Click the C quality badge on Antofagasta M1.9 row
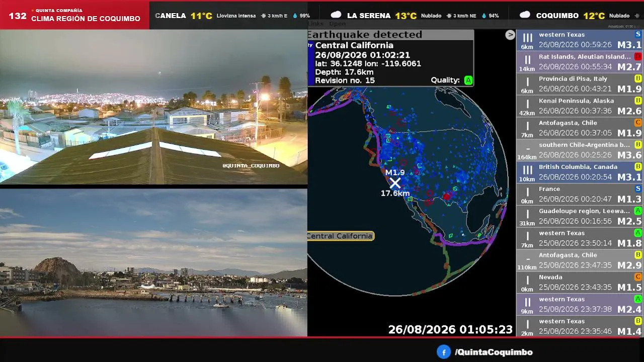644x362 pixels. pos(638,123)
